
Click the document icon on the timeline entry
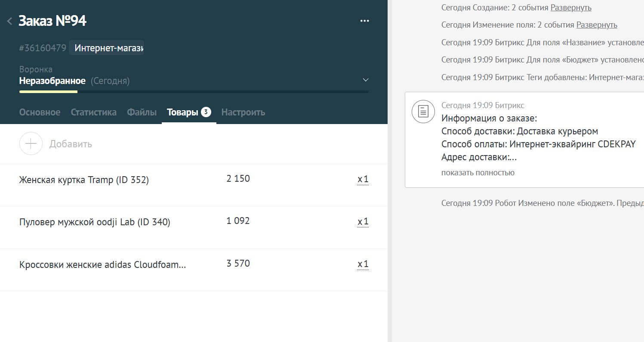click(423, 111)
